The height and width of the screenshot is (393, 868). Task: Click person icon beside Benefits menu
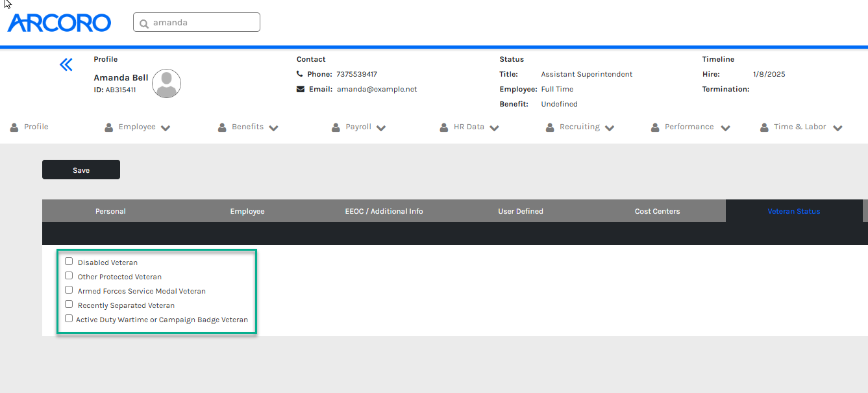222,127
